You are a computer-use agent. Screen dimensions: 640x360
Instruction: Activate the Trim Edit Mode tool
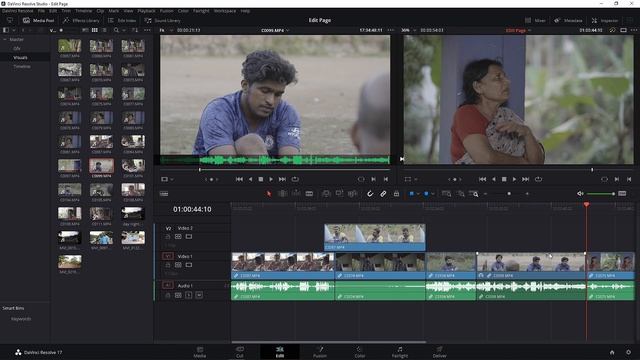tap(282, 194)
